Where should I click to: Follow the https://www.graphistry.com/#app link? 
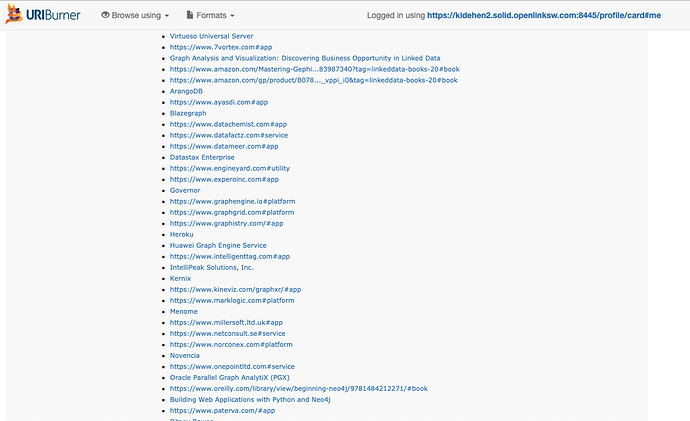(227, 223)
